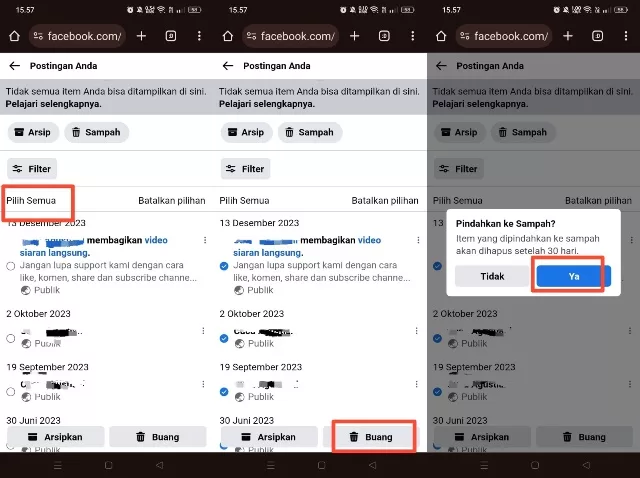Open Sampah trash chip on the dimmed screen
Screen dimensions: 640x478
coord(523,132)
